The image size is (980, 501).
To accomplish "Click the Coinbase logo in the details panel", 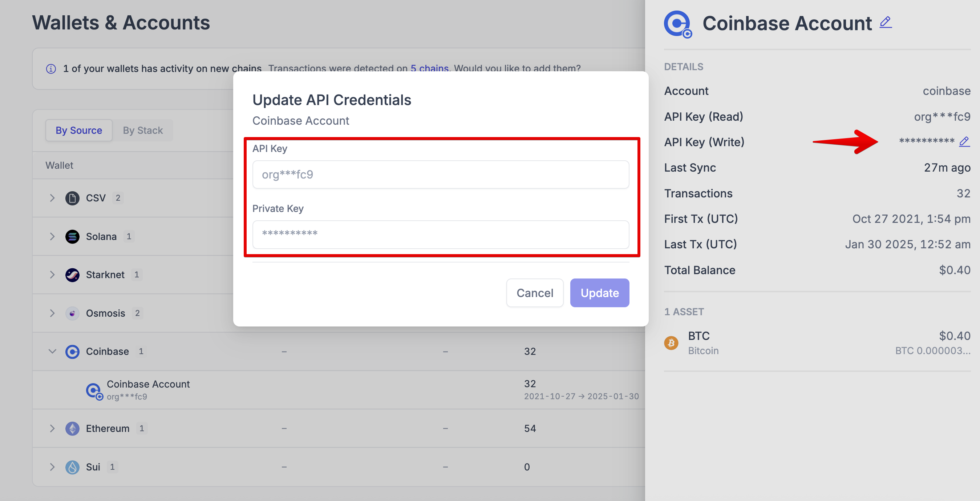I will (x=677, y=24).
